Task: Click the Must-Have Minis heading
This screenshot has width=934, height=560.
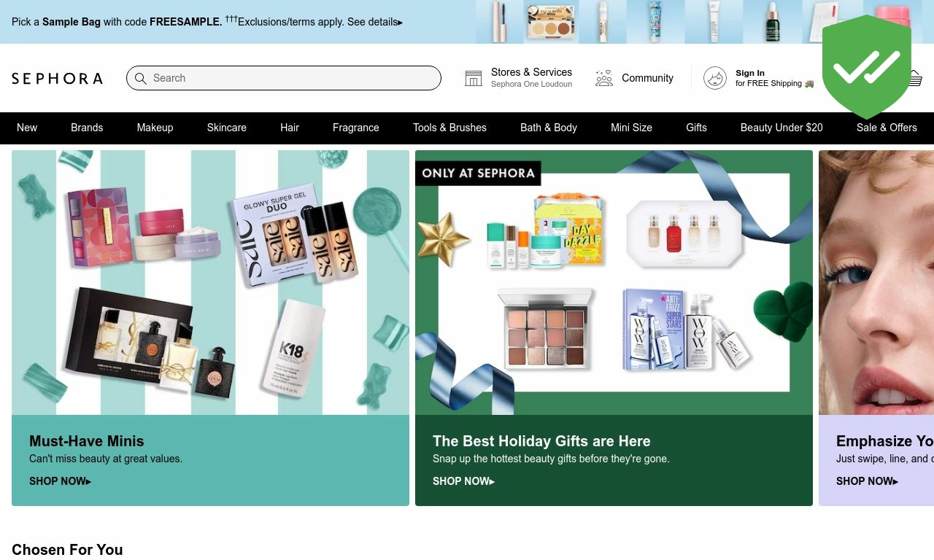Action: pos(87,441)
